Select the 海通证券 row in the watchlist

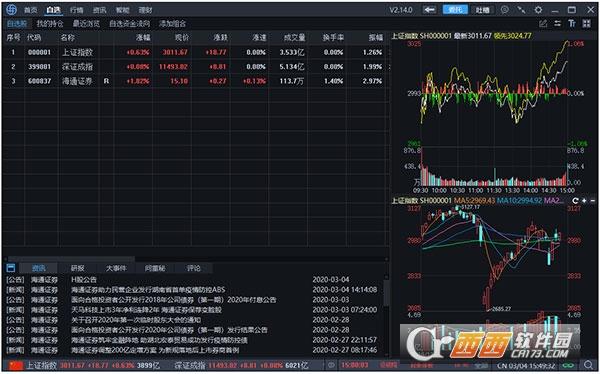195,81
